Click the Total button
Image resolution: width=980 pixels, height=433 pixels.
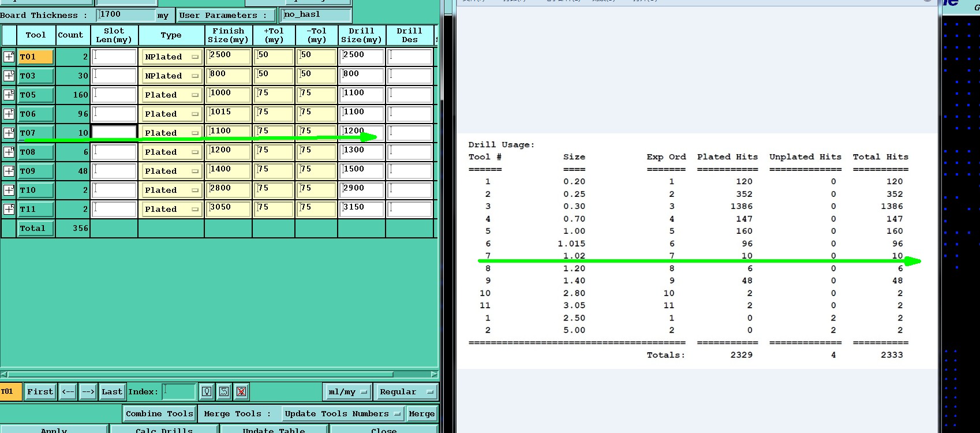pyautogui.click(x=36, y=228)
